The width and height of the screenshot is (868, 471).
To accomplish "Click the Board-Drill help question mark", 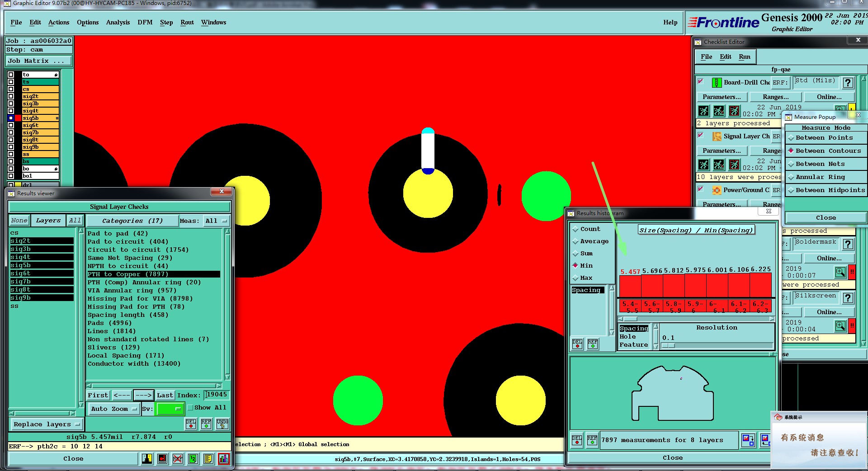I will coord(848,83).
